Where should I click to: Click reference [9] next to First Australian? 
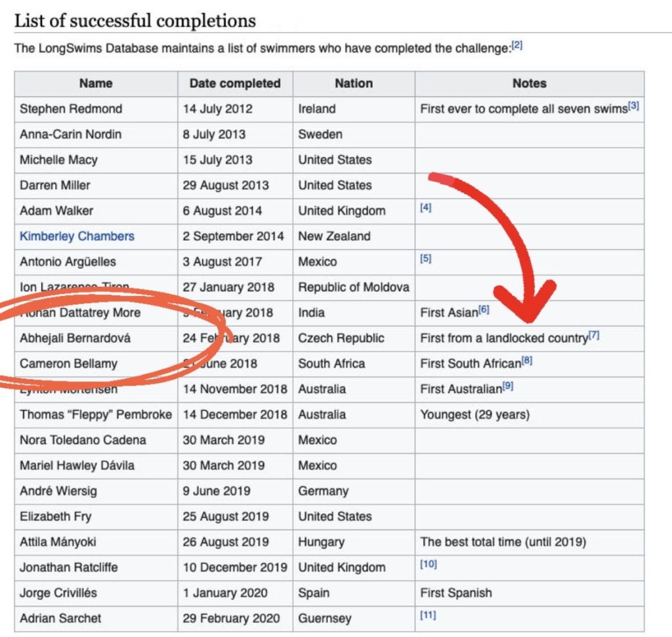507,386
